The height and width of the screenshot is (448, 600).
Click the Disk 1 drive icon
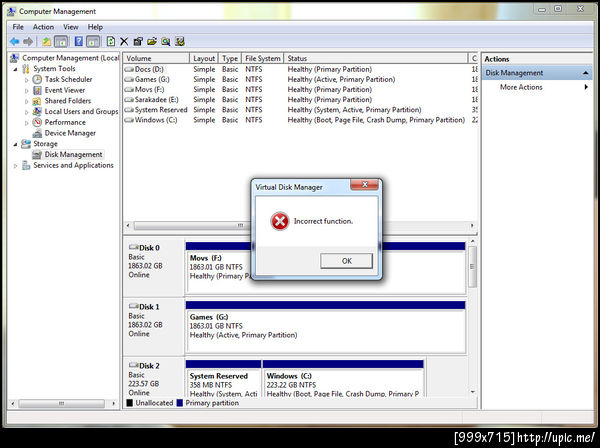[134, 306]
